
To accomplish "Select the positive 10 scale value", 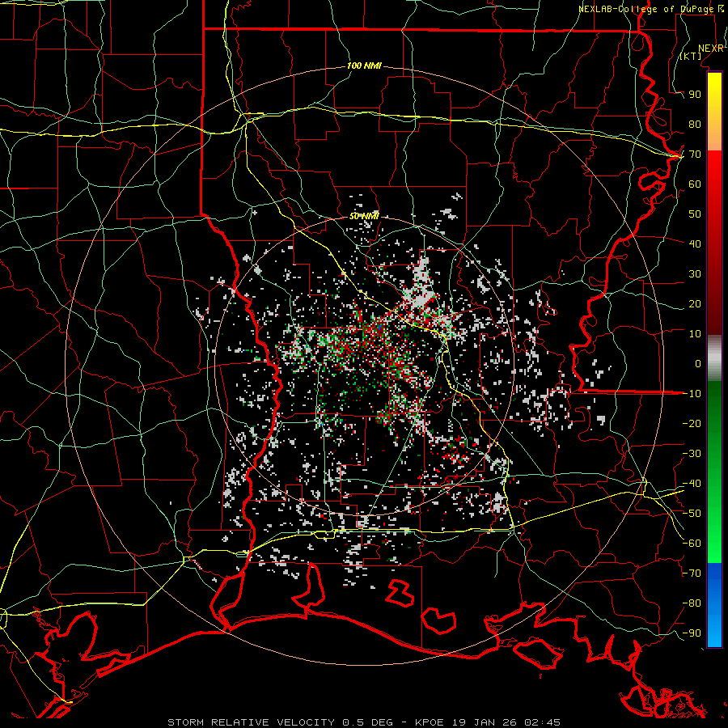I will click(695, 334).
